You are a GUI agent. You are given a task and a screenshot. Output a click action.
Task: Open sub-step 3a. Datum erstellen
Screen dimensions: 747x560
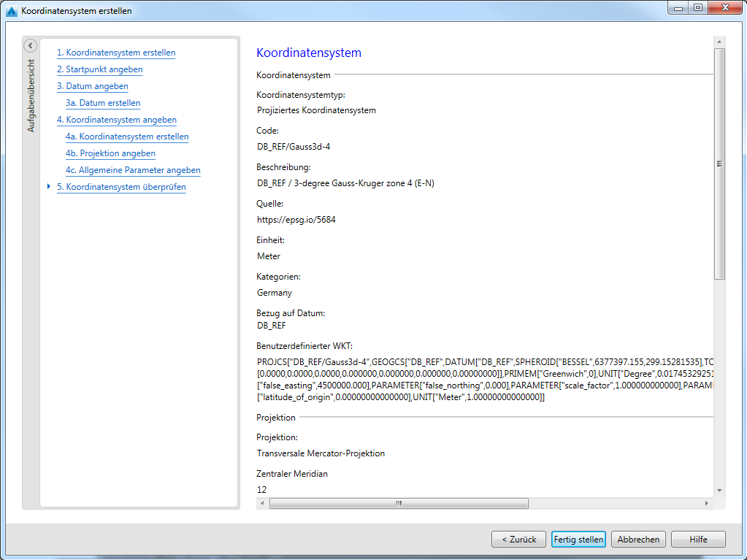103,103
